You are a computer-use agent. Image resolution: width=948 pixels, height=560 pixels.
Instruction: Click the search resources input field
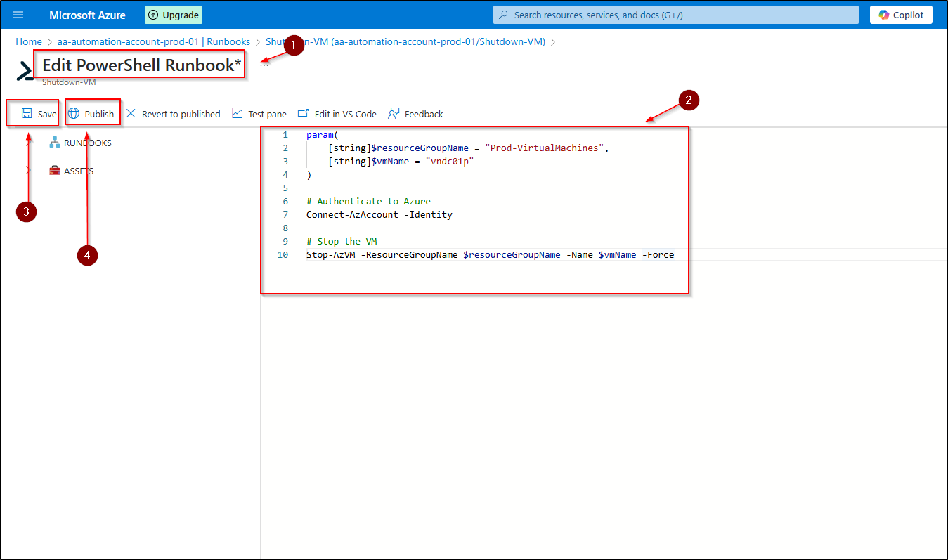(x=675, y=15)
